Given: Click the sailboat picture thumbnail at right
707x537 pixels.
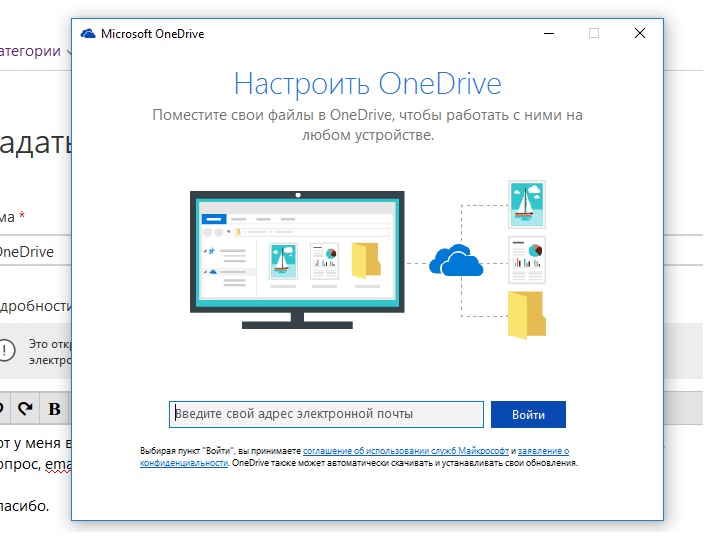Looking at the screenshot, I should tap(527, 204).
